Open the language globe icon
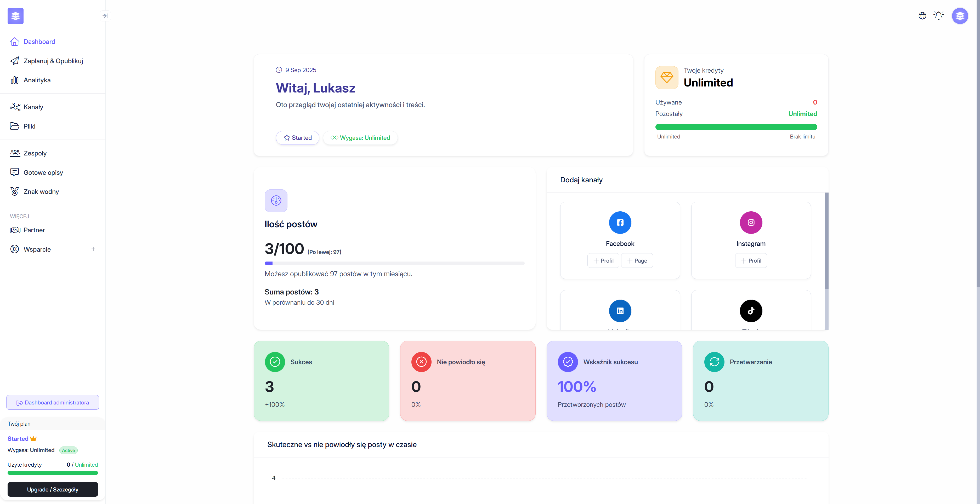This screenshot has height=504, width=980. pyautogui.click(x=922, y=16)
